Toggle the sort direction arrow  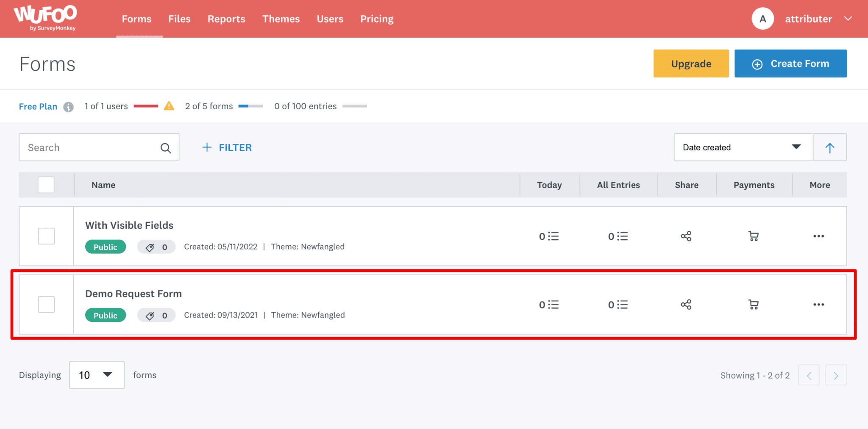click(829, 147)
